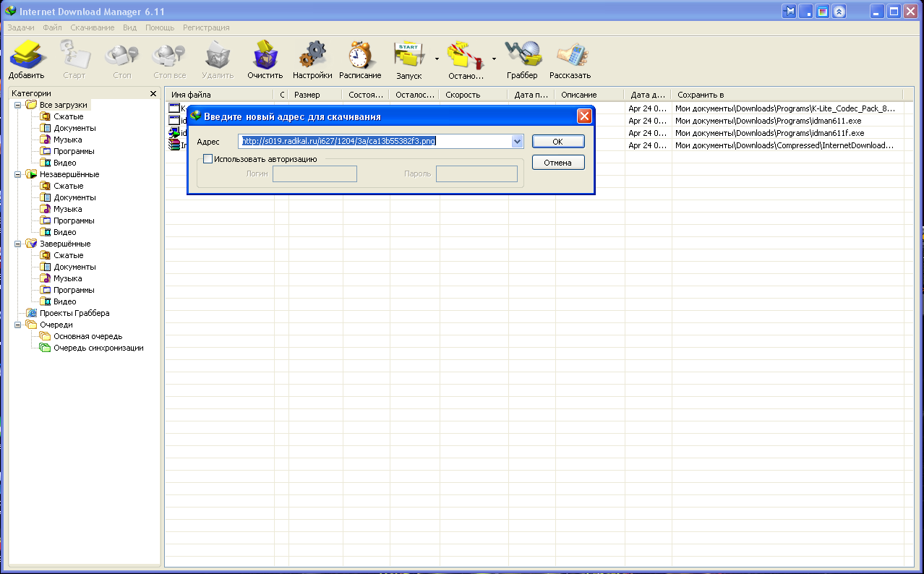Open the Скачивание menu

tap(93, 27)
